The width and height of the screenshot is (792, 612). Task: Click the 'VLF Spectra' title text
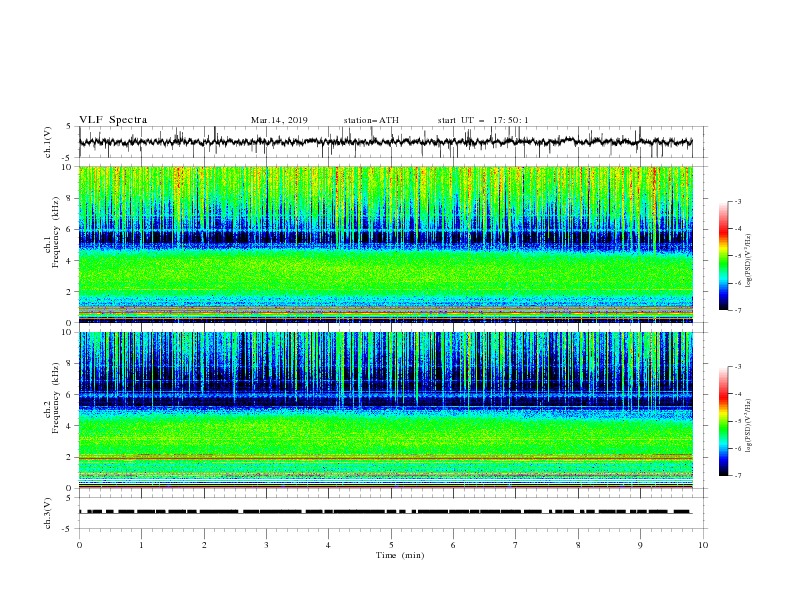tap(113, 120)
